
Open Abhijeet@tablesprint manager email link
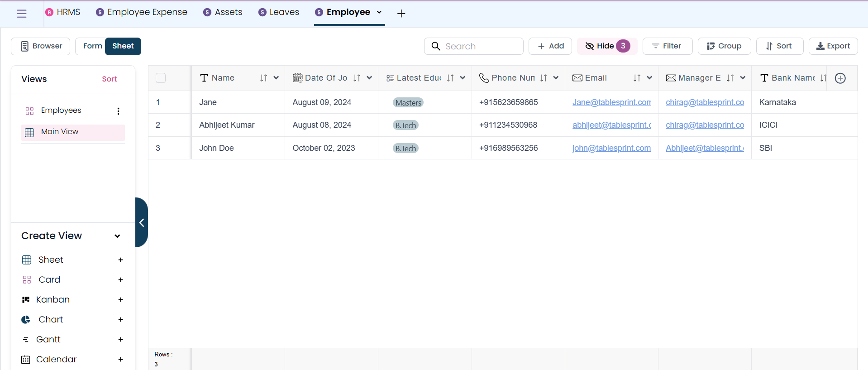705,148
